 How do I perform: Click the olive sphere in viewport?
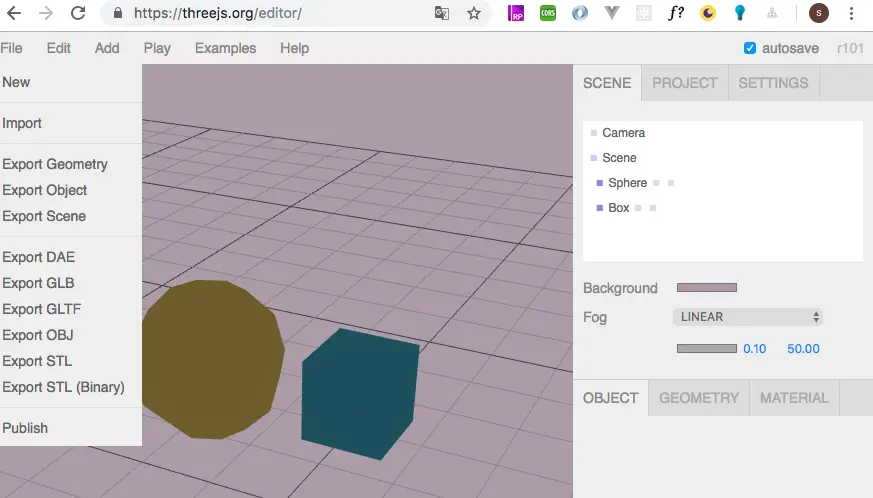pyautogui.click(x=213, y=359)
